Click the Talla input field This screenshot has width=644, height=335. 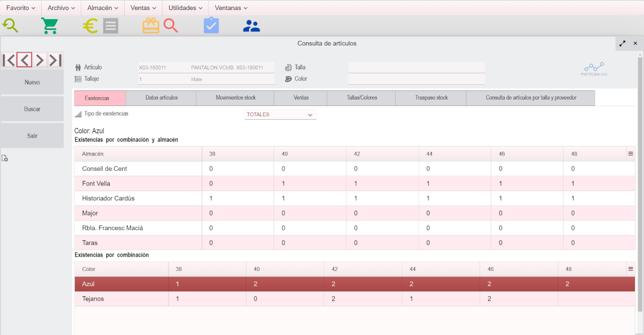pyautogui.click(x=416, y=67)
